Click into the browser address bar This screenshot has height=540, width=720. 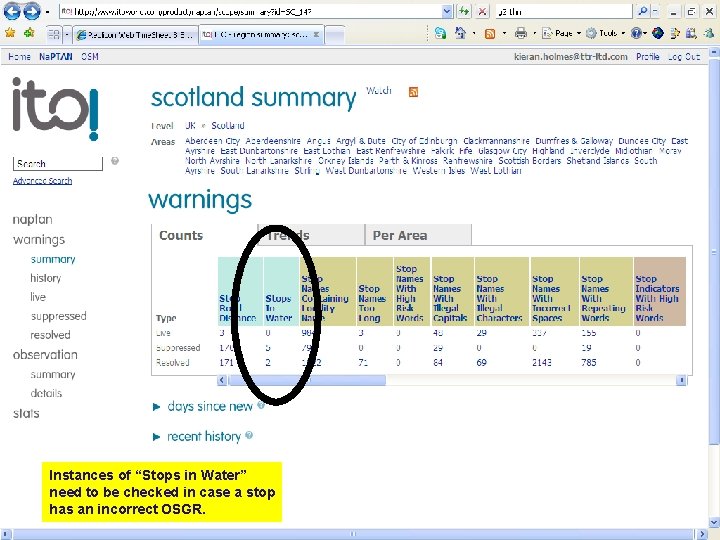click(251, 11)
